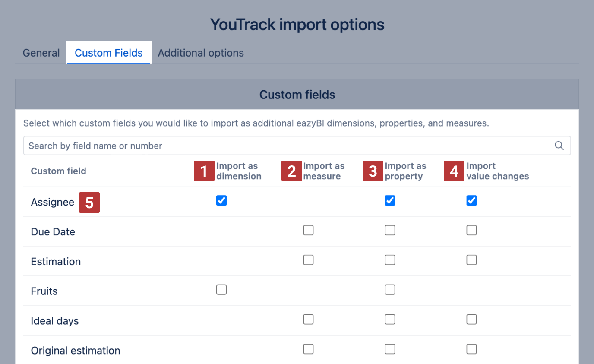Enable Due Date import as measure
The width and height of the screenshot is (594, 364).
coord(308,230)
